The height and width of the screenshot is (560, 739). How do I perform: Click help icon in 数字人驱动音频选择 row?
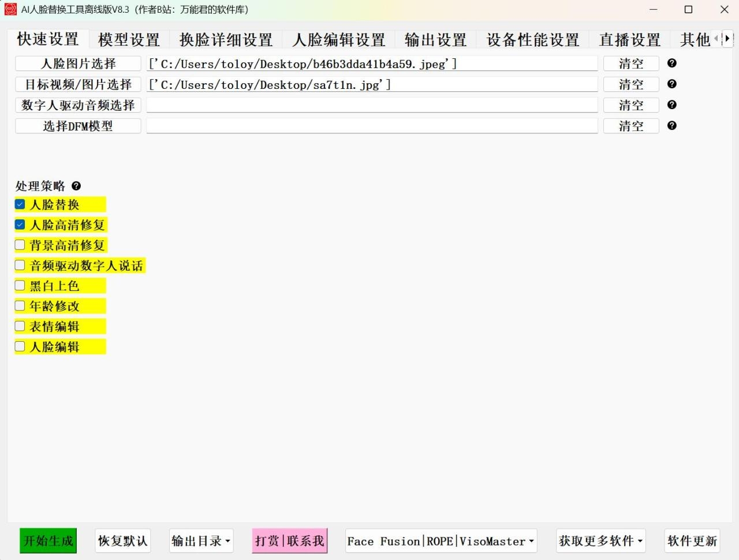pos(671,104)
